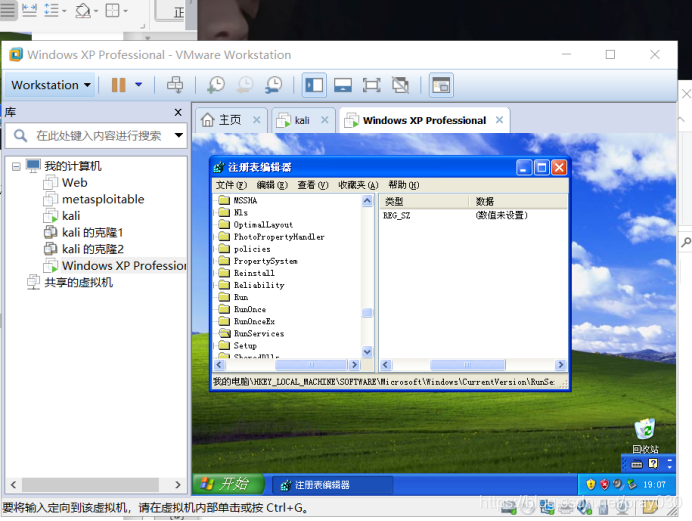Open the 收藏夹 menu in registry editor

[x=358, y=185]
